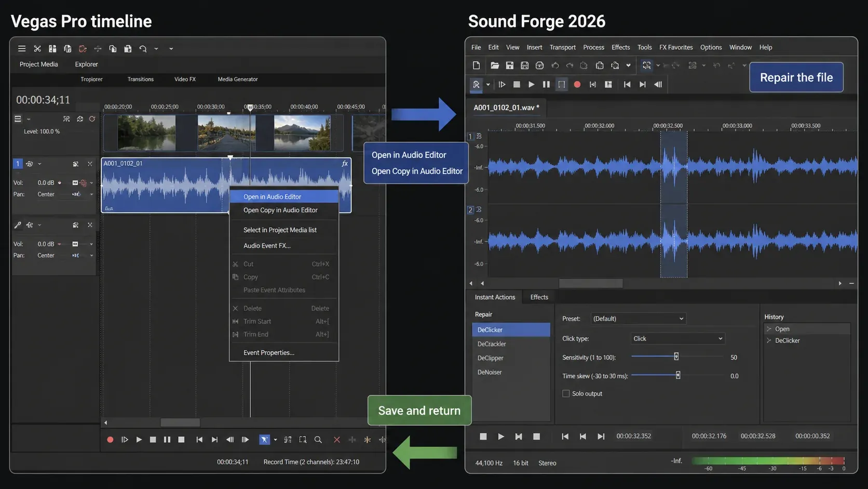
Task: Choose Open in Audio Editor from context menu
Action: [x=284, y=196]
